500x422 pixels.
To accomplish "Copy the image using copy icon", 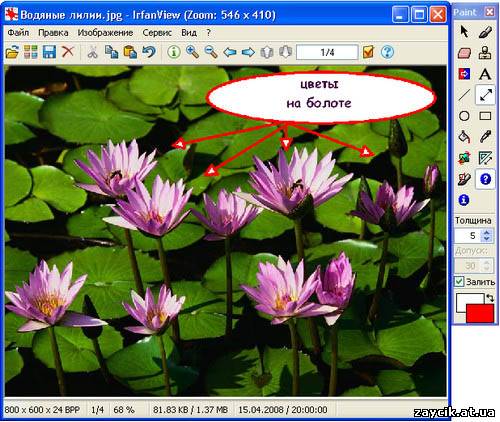I will tap(111, 52).
